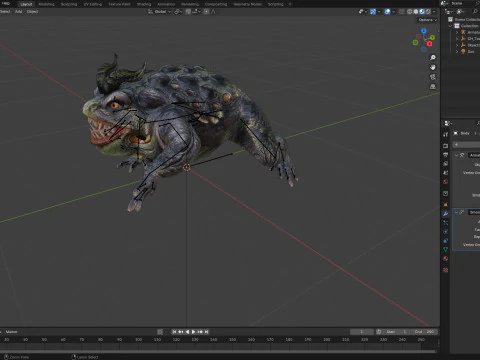Switch perspective/orthographic view grid icon
The width and height of the screenshot is (480, 360).
point(433,87)
